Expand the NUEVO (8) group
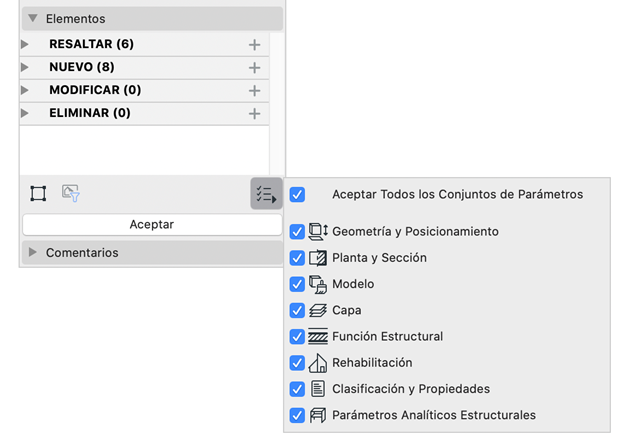624x446 pixels. pyautogui.click(x=25, y=67)
